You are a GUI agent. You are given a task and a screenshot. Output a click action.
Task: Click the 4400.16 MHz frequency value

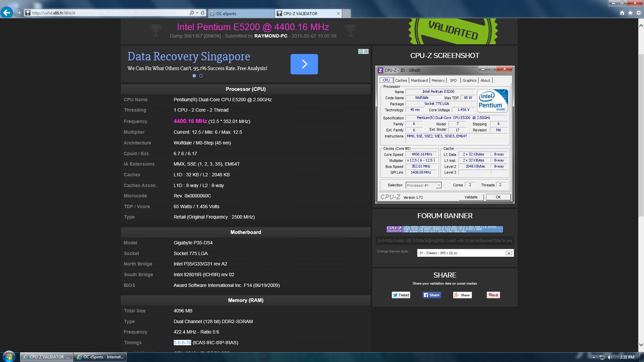190,121
